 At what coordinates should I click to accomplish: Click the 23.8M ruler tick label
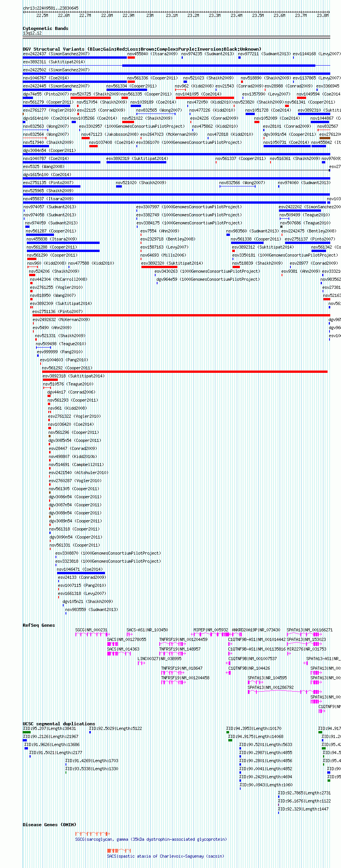coord(323,15)
